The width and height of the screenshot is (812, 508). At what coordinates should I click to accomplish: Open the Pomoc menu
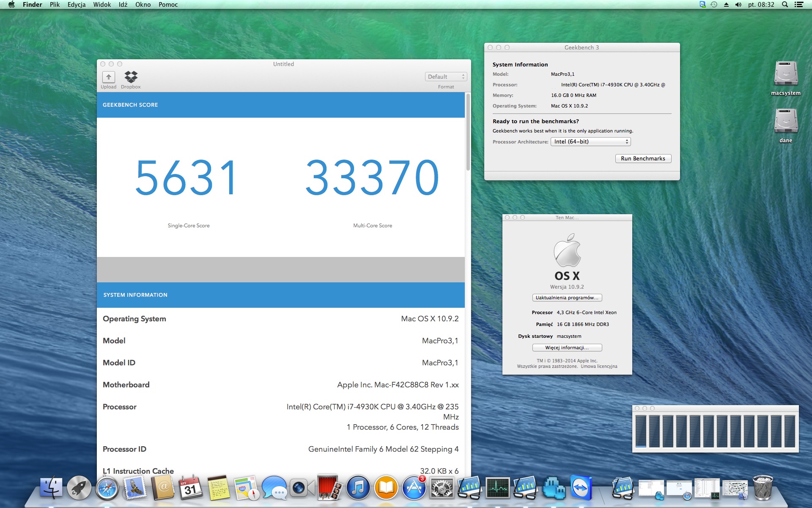click(x=168, y=5)
